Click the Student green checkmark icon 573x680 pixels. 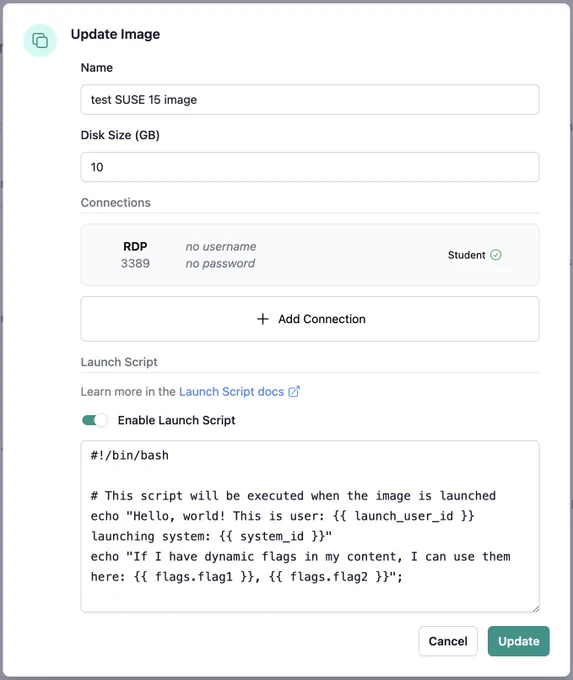click(x=496, y=255)
